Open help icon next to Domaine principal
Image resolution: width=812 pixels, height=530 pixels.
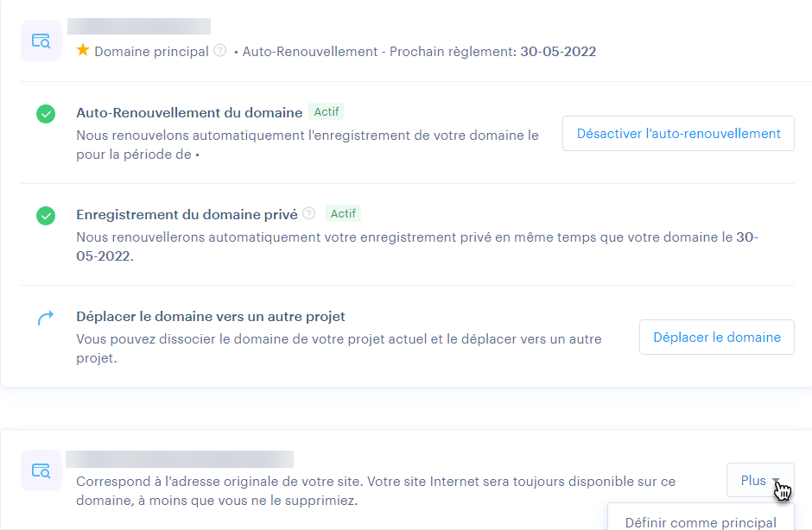point(220,51)
